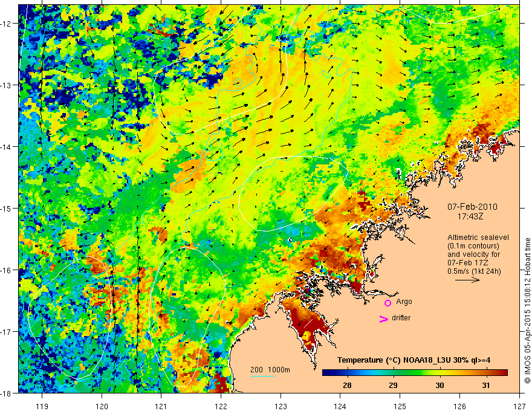
Task: Click longitude axis label 127
Action: (519, 406)
